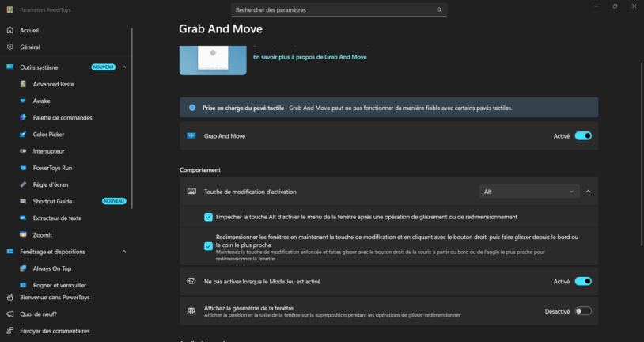
Task: Select the Règle d'écran entry text
Action: (51, 185)
